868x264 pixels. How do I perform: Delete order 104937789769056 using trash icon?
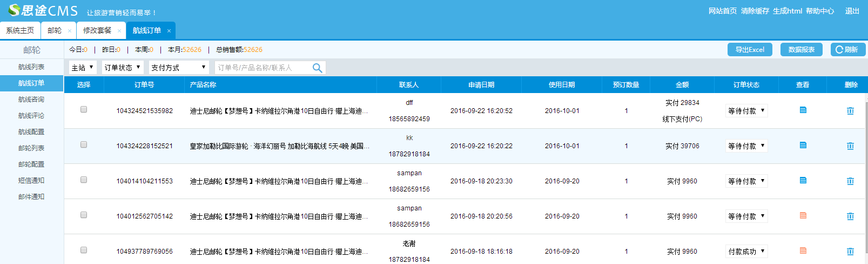(x=850, y=252)
